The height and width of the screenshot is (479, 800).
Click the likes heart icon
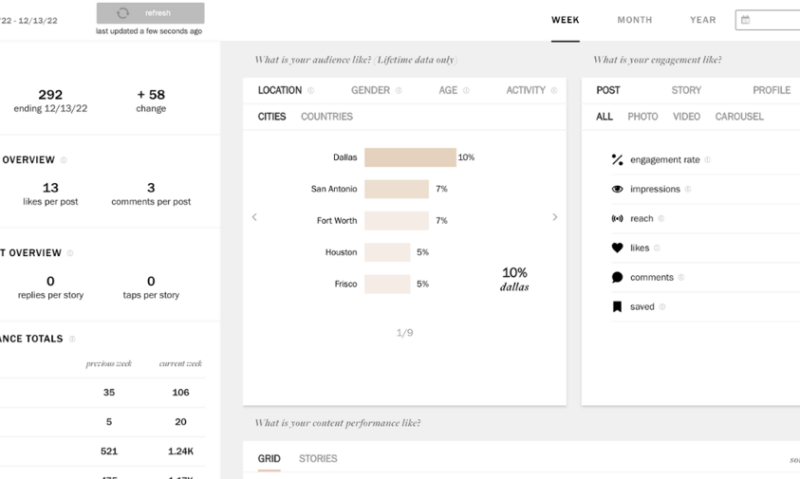(617, 247)
